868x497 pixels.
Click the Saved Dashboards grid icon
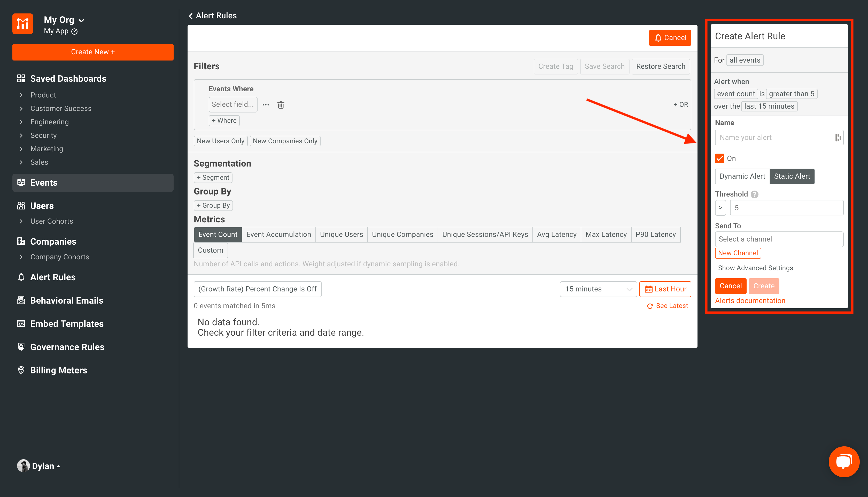click(21, 79)
